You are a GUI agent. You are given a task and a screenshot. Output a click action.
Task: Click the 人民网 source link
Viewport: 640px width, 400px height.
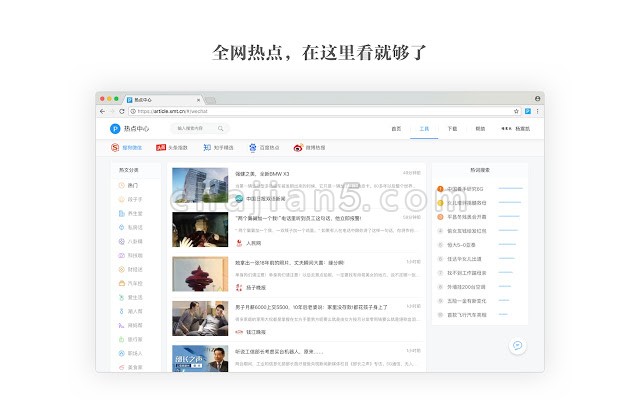pos(253,243)
